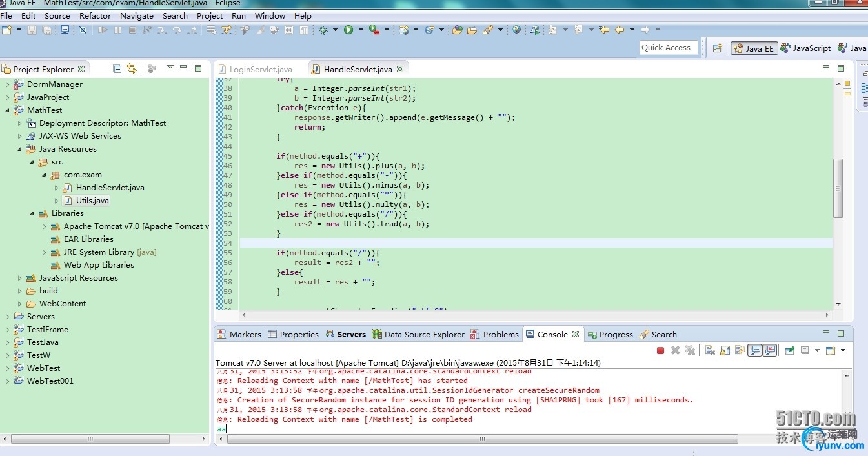The width and height of the screenshot is (868, 456).
Task: Click the red Terminate button in Console
Action: [660, 350]
